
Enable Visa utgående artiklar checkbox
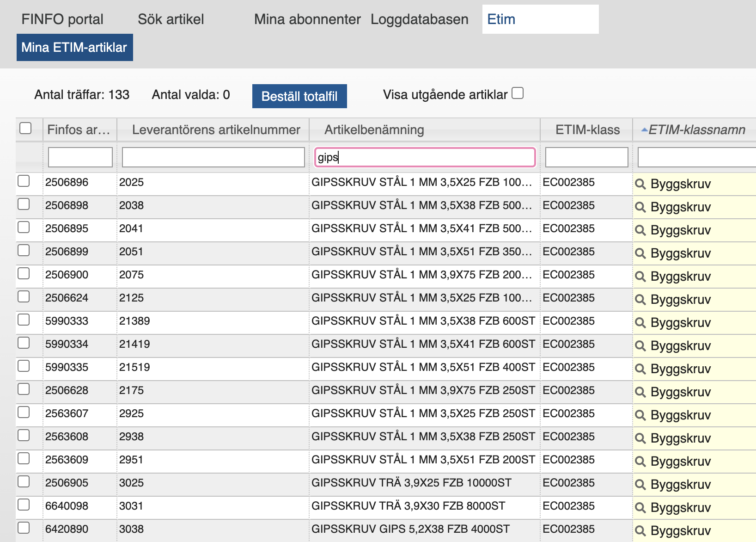point(518,93)
